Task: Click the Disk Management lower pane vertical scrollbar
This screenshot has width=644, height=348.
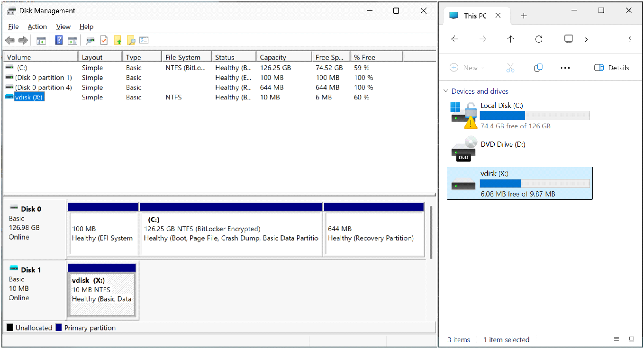Action: pyautogui.click(x=431, y=232)
